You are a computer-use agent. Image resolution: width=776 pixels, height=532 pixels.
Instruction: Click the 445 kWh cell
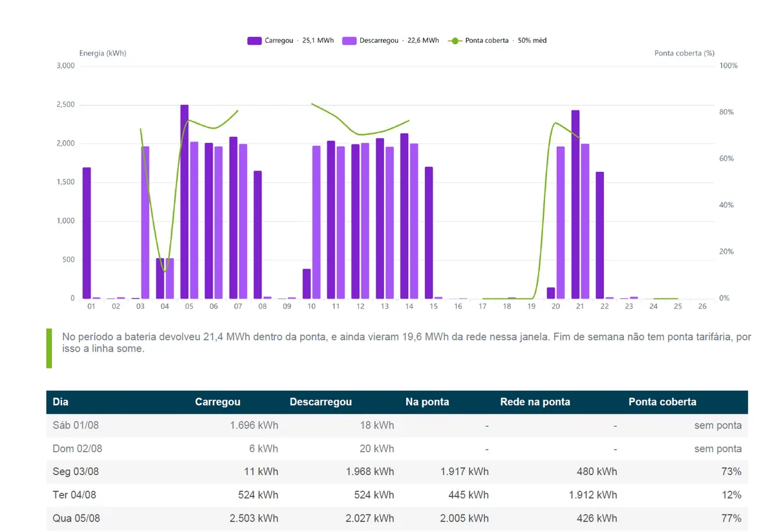point(469,495)
